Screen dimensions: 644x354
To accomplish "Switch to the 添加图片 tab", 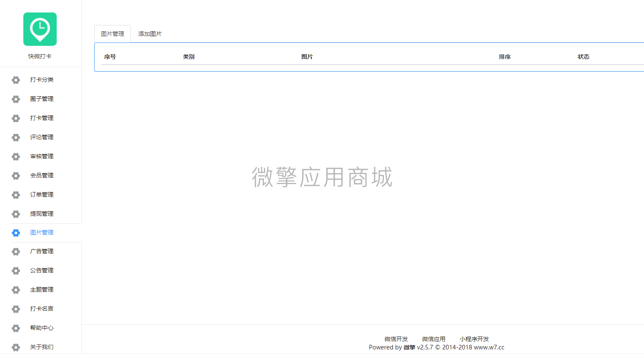I will [x=150, y=34].
